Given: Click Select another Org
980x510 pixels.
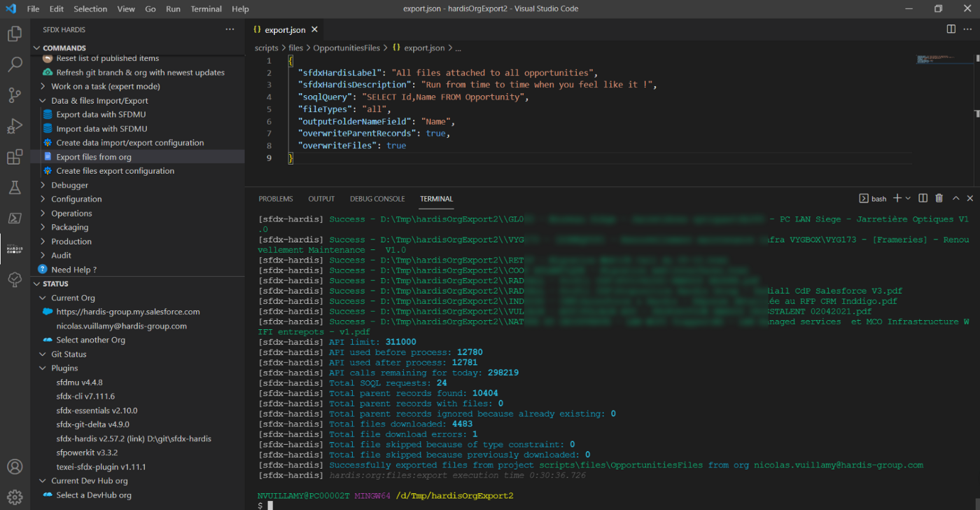Looking at the screenshot, I should pyautogui.click(x=137, y=340).
